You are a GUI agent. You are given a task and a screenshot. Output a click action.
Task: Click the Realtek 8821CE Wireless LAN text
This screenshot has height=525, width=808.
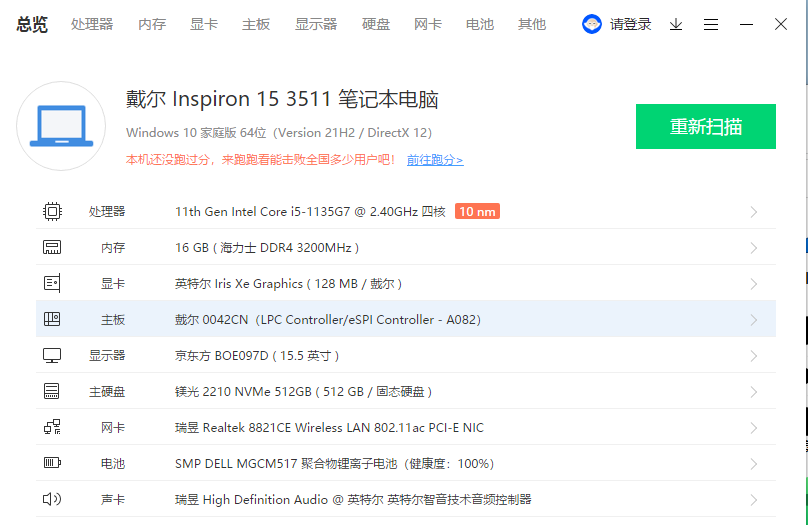(x=329, y=428)
